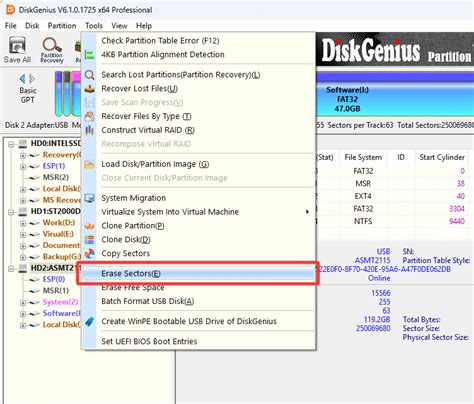Collapse the HD0:INTELSSD disk node

point(11,144)
